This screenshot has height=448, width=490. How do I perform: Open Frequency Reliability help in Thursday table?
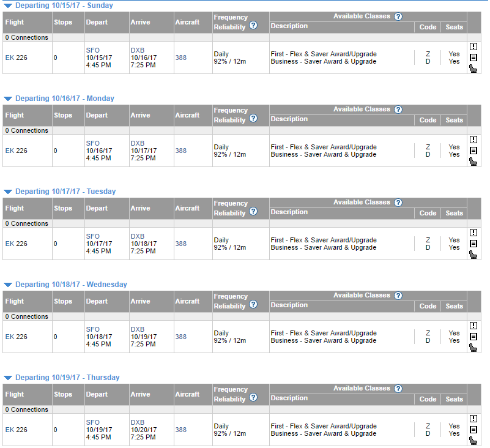pyautogui.click(x=253, y=397)
